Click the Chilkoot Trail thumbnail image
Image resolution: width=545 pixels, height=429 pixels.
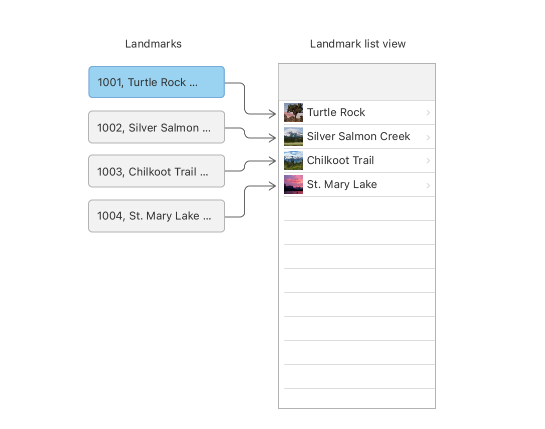tap(293, 160)
